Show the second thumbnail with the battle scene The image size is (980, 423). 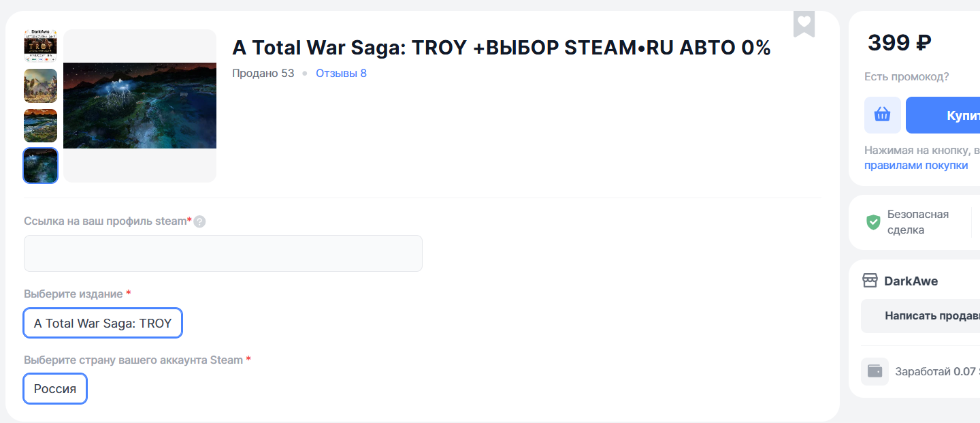[40, 85]
